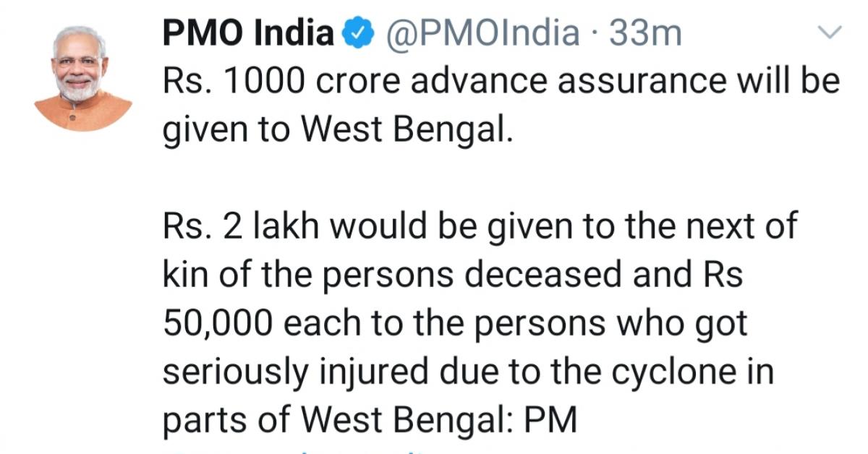Click '33m' to open the full tweet
The width and height of the screenshot is (868, 454).
644,32
